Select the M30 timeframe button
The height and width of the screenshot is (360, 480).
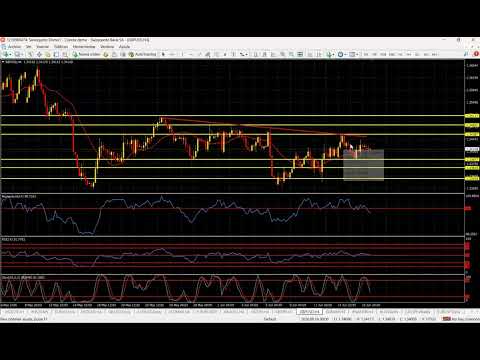392,54
